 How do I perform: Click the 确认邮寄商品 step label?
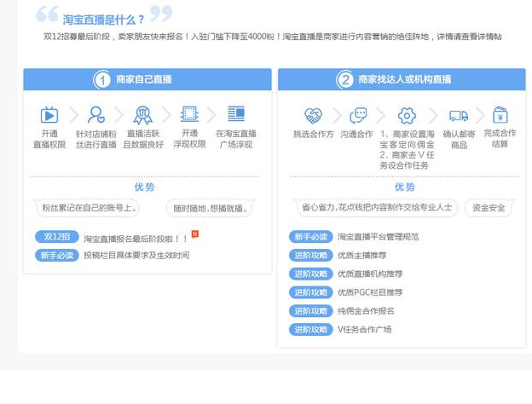pos(459,140)
